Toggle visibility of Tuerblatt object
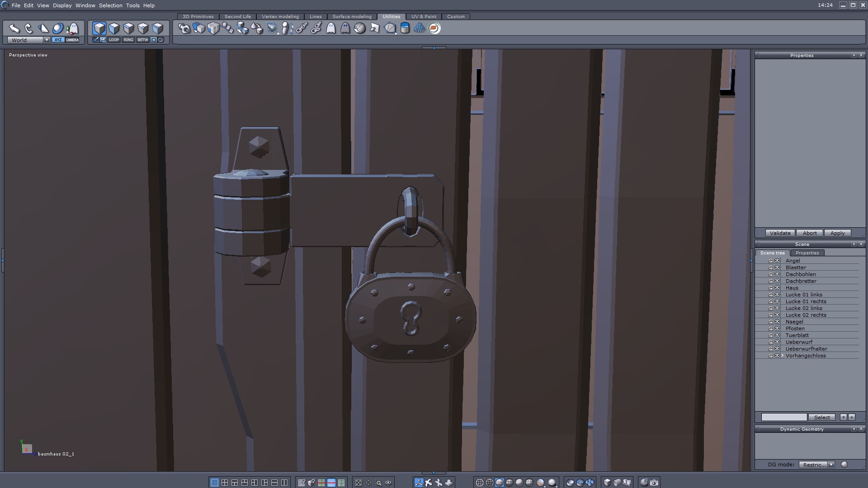 pyautogui.click(x=777, y=335)
